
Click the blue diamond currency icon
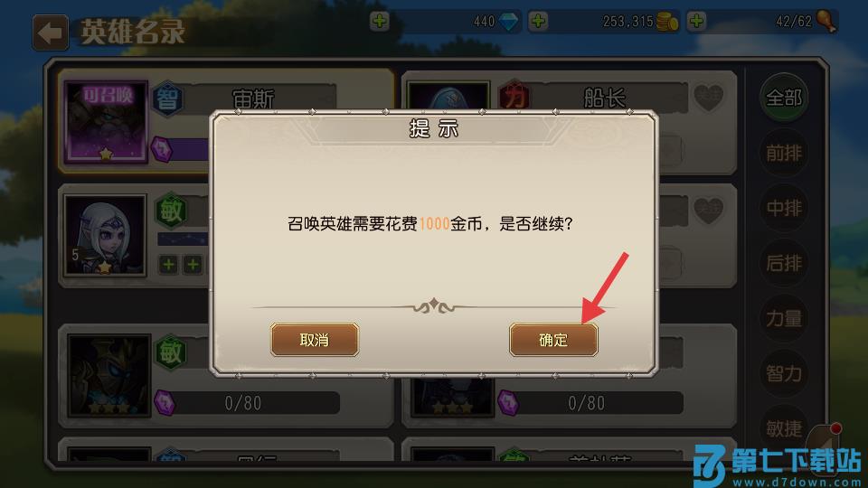click(x=508, y=22)
